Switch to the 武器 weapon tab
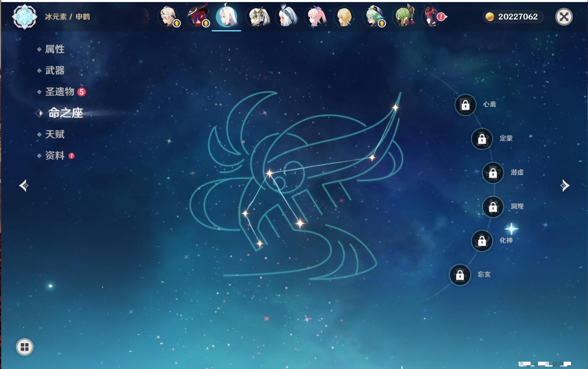Screen dimensions: 588x369 55,71
